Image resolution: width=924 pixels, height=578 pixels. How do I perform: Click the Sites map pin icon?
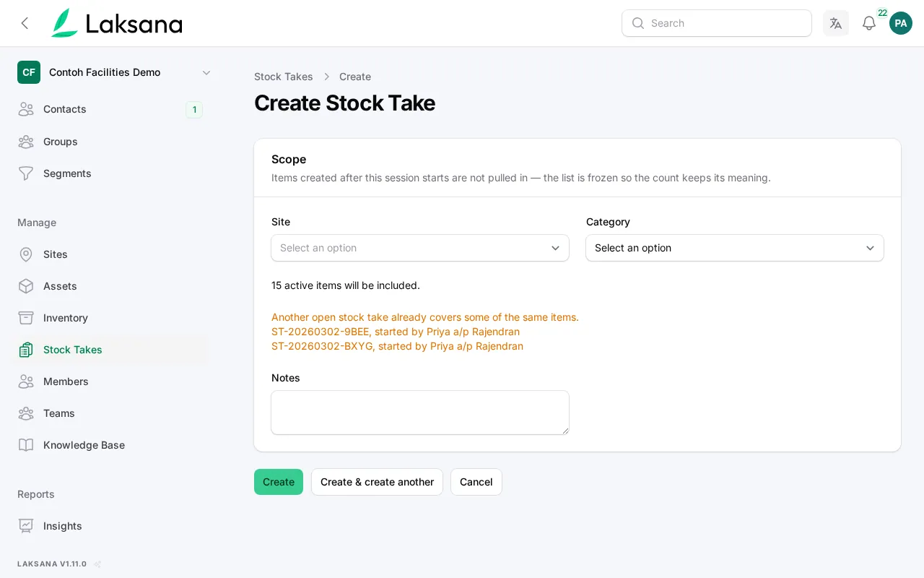coord(26,254)
